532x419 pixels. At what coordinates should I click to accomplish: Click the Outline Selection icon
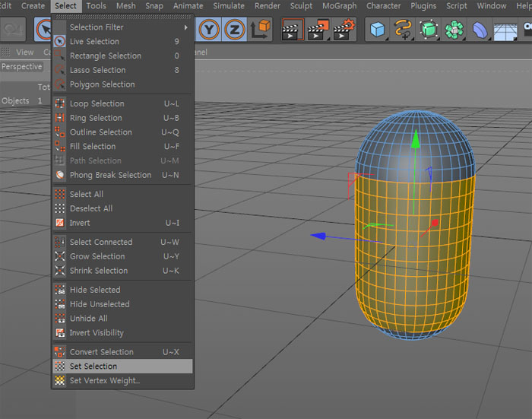point(60,132)
